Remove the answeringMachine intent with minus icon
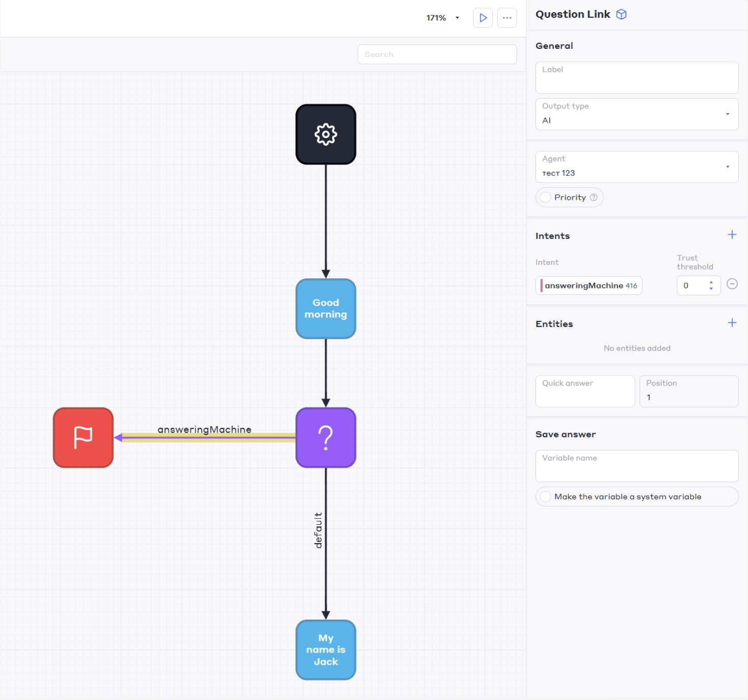Viewport: 748px width, 700px height. point(732,284)
